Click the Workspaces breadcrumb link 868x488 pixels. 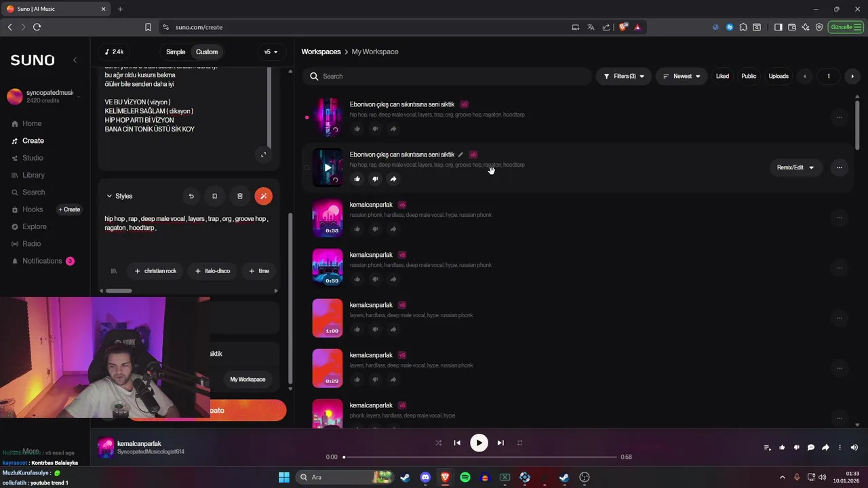[x=321, y=52]
